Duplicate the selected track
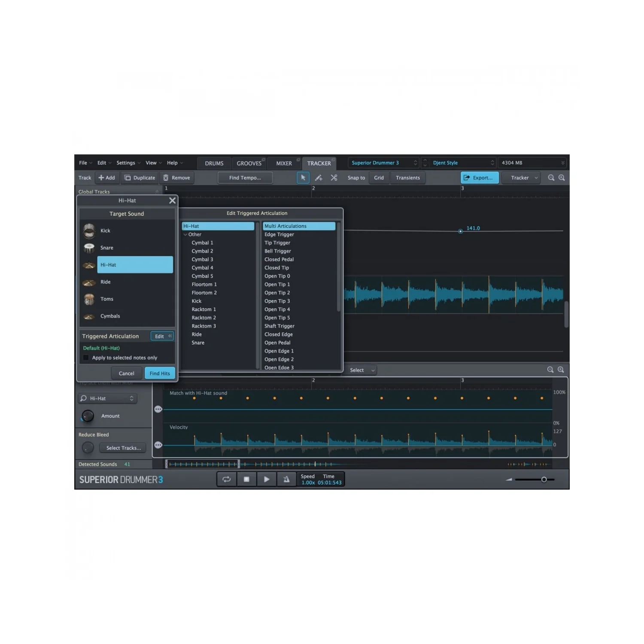Screen dimensions: 644x644 tap(140, 178)
